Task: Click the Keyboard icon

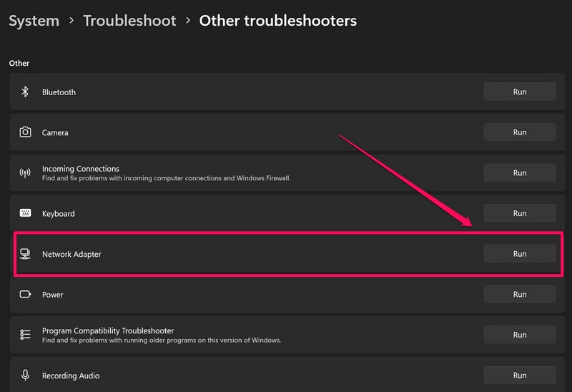Action: point(25,213)
